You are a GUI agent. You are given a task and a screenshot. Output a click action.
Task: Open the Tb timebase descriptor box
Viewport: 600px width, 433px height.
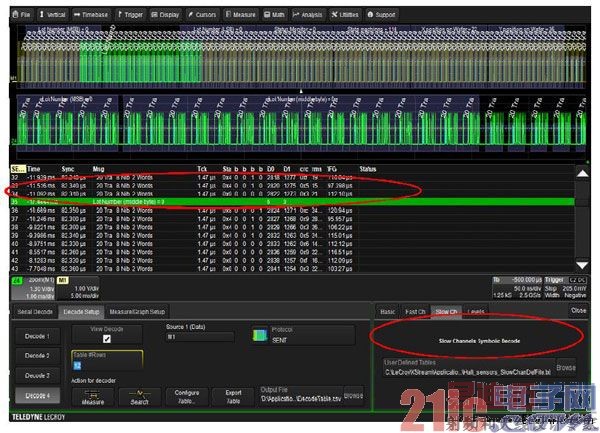[x=517, y=288]
